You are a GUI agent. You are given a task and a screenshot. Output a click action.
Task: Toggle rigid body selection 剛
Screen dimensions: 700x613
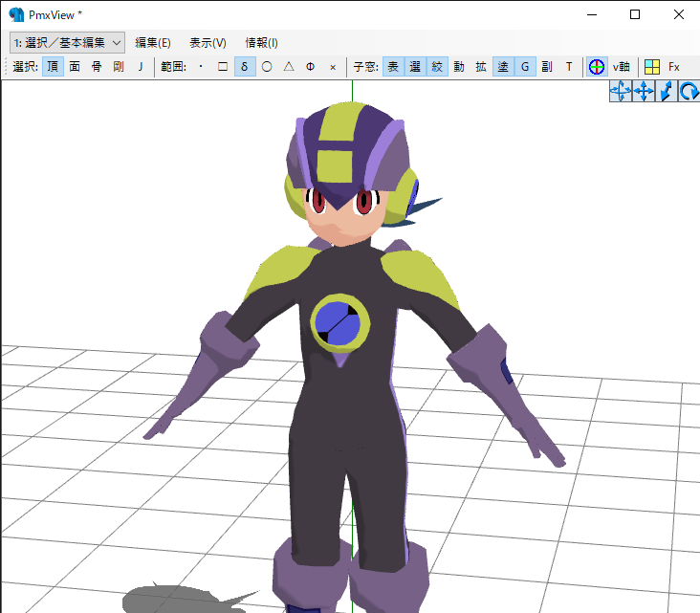point(119,67)
